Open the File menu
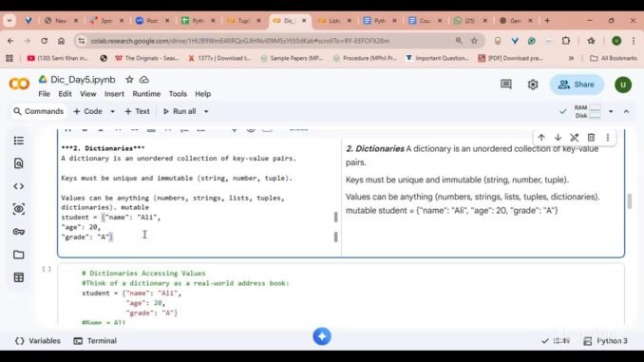Screen dimensions: 644x362 [44, 94]
